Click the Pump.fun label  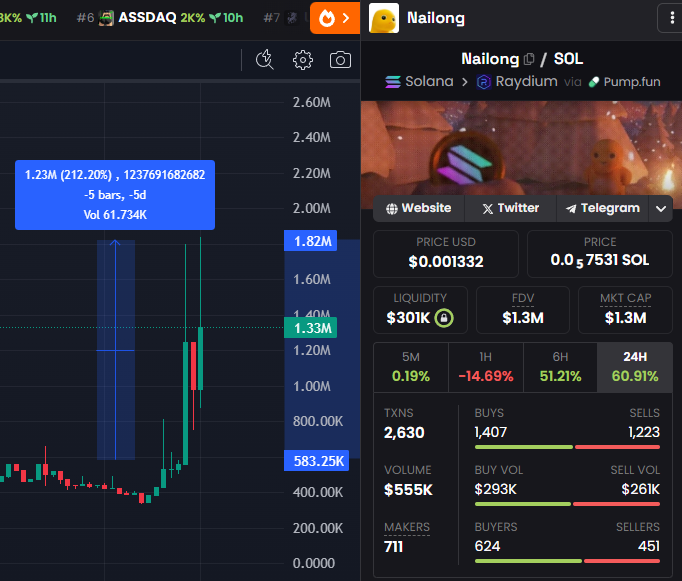click(x=632, y=82)
